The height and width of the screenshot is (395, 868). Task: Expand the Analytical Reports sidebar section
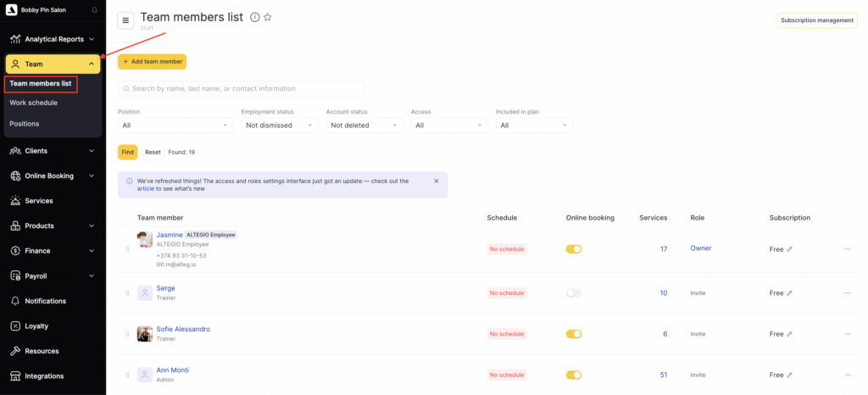pyautogui.click(x=53, y=39)
